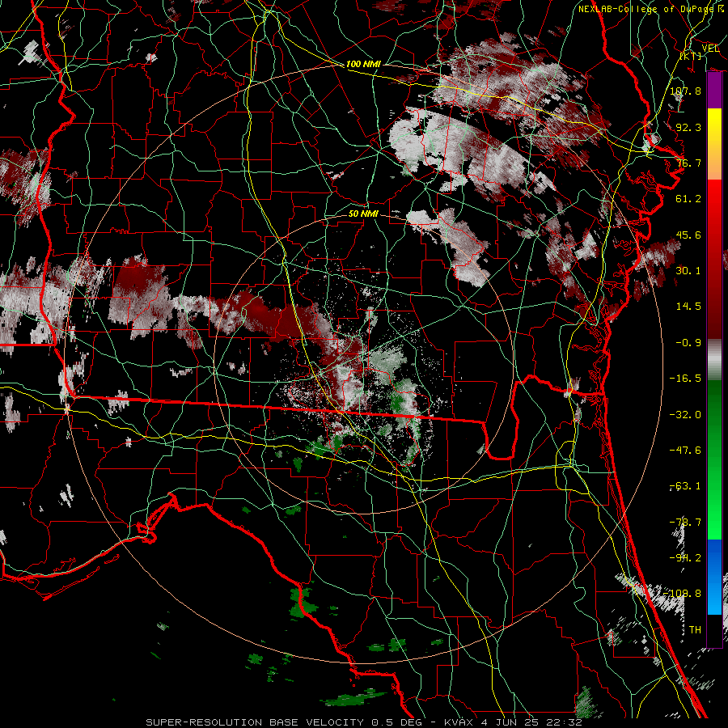Click the 45.6 value on velocity scale

click(x=688, y=235)
